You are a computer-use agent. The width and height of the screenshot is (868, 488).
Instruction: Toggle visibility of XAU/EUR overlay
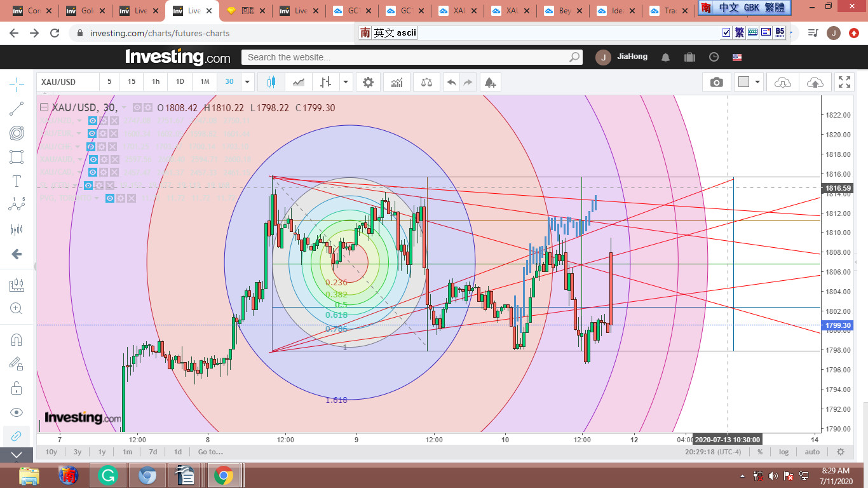click(92, 133)
